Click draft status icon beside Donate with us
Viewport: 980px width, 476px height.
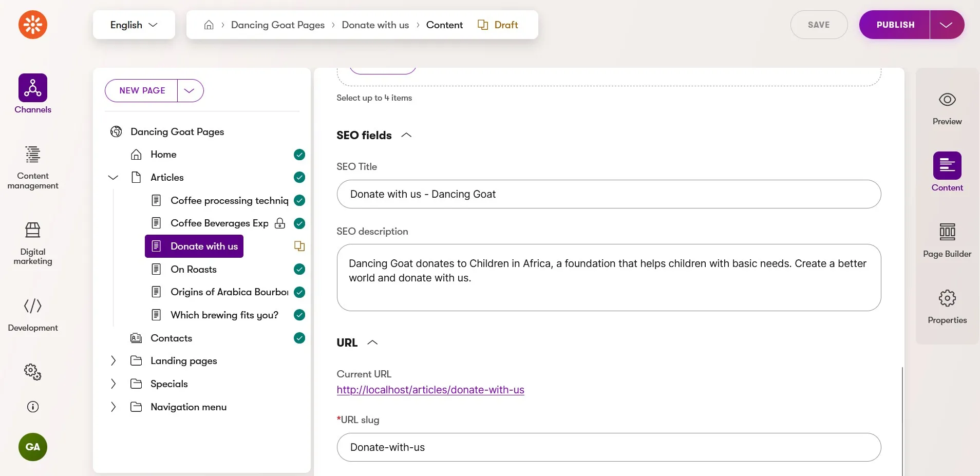(299, 246)
